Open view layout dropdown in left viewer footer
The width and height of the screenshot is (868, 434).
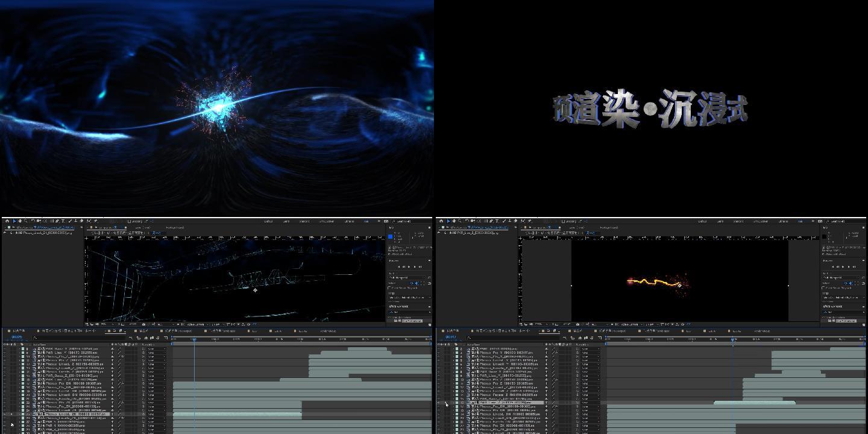tap(218, 324)
